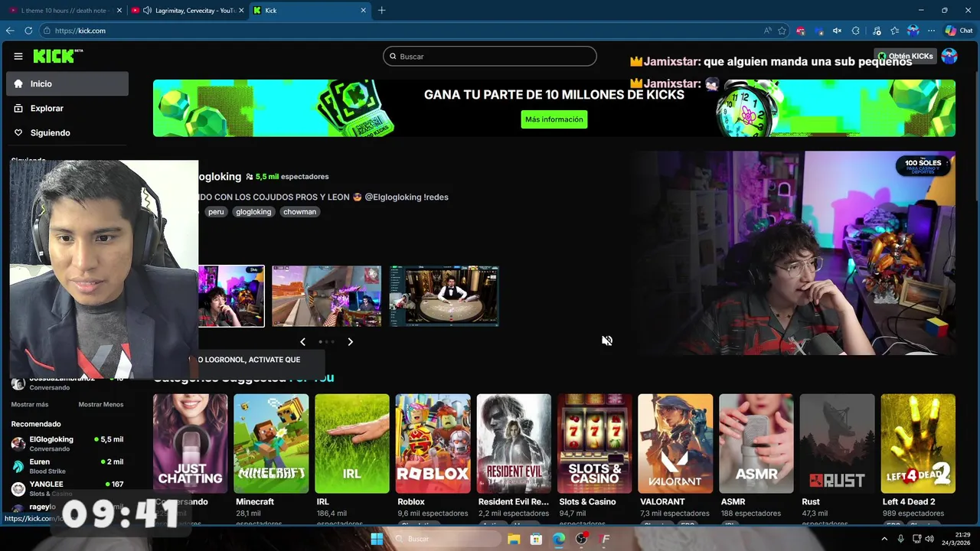The image size is (980, 551).
Task: Open the Resident Evil category card
Action: [x=514, y=444]
